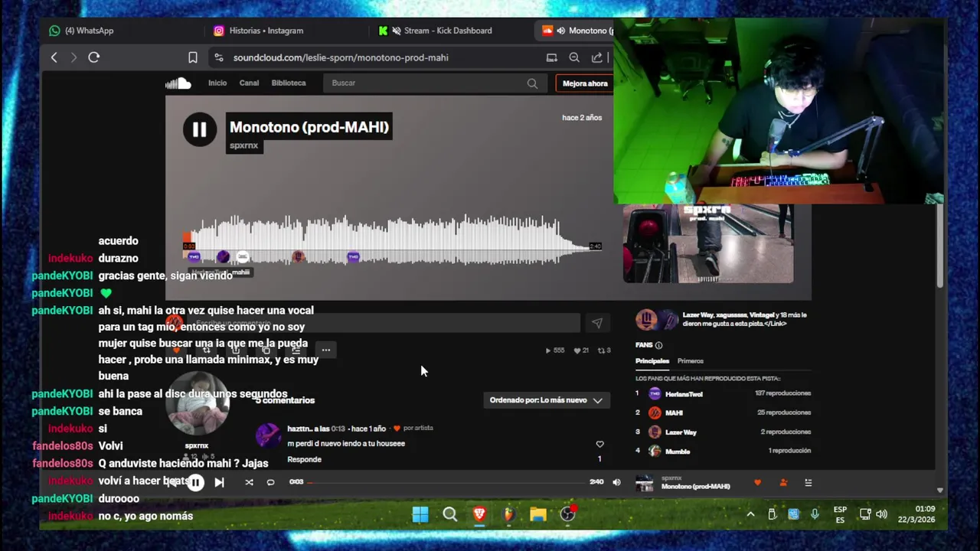Click the install-app icon in address bar
The image size is (980, 551).
pyautogui.click(x=551, y=57)
